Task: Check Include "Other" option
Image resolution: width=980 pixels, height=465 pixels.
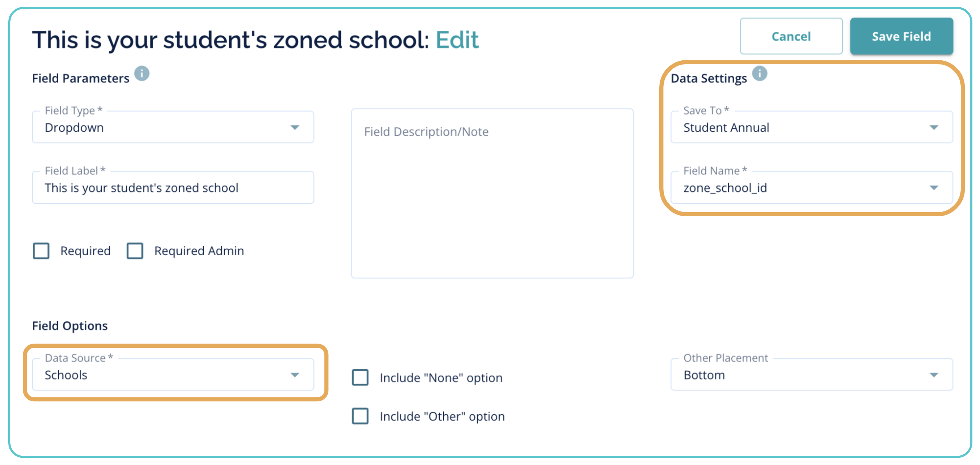Action: (360, 416)
